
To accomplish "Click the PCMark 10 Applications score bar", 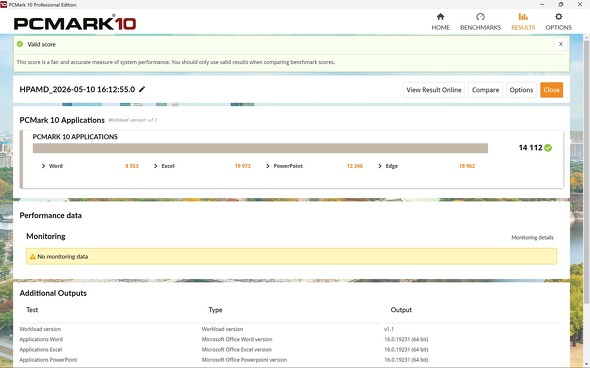I will click(x=260, y=148).
